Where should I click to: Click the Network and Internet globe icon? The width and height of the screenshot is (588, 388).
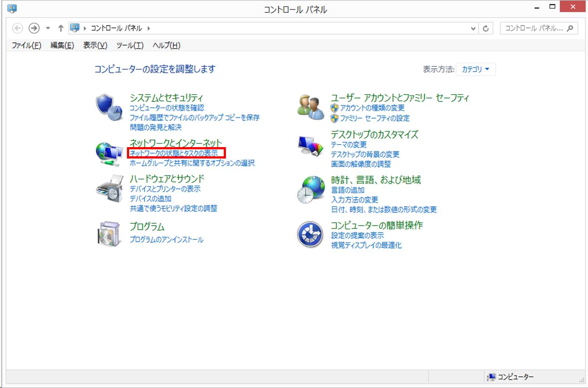(109, 154)
